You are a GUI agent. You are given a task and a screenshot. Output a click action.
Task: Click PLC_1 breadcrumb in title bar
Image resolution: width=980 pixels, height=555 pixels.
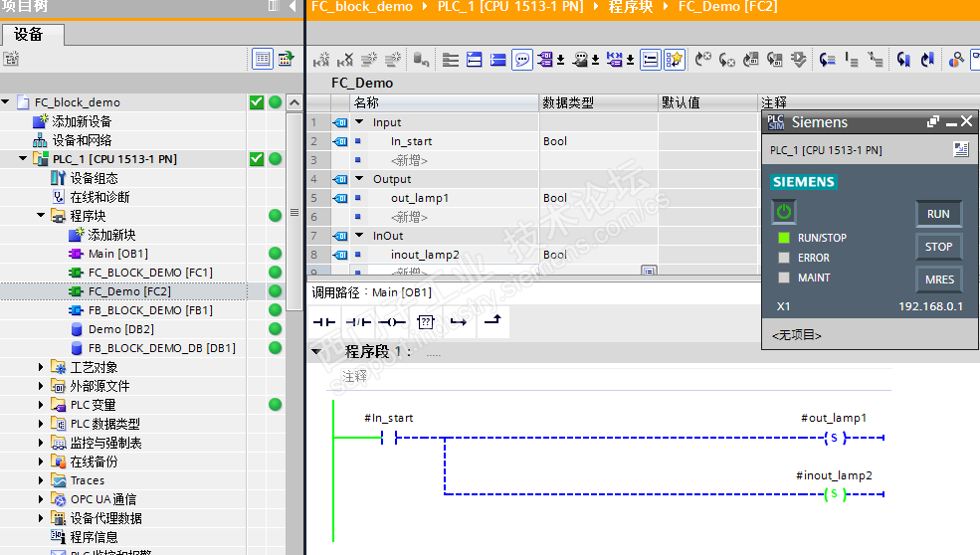510,7
